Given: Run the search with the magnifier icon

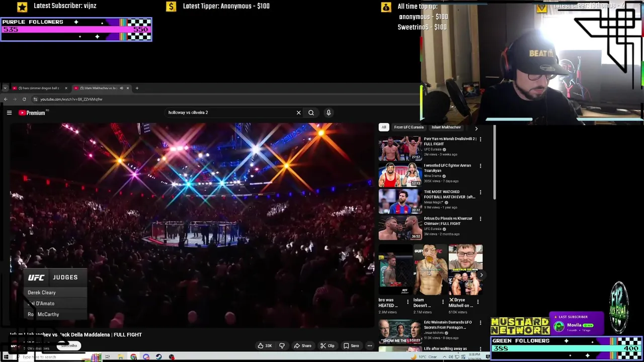Looking at the screenshot, I should pyautogui.click(x=311, y=113).
